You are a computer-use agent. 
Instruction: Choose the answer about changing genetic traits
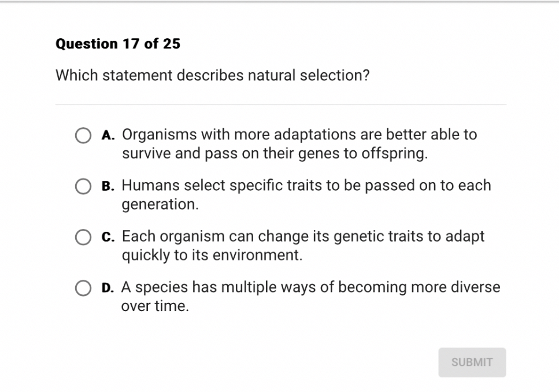pyautogui.click(x=83, y=237)
